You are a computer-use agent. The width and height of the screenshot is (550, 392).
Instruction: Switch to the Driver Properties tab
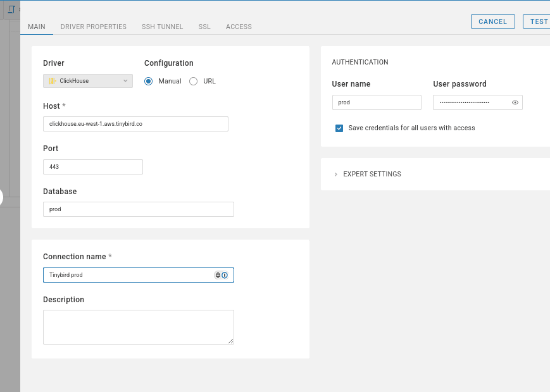tap(94, 27)
